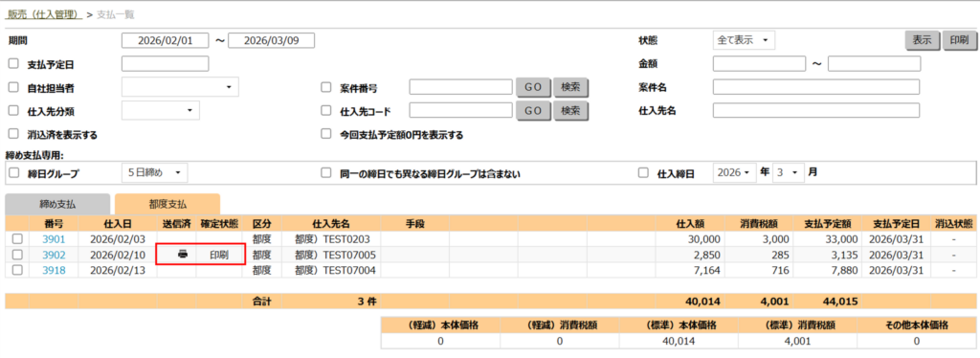
Task: Click the GO button beside 案件番号
Action: pyautogui.click(x=532, y=87)
